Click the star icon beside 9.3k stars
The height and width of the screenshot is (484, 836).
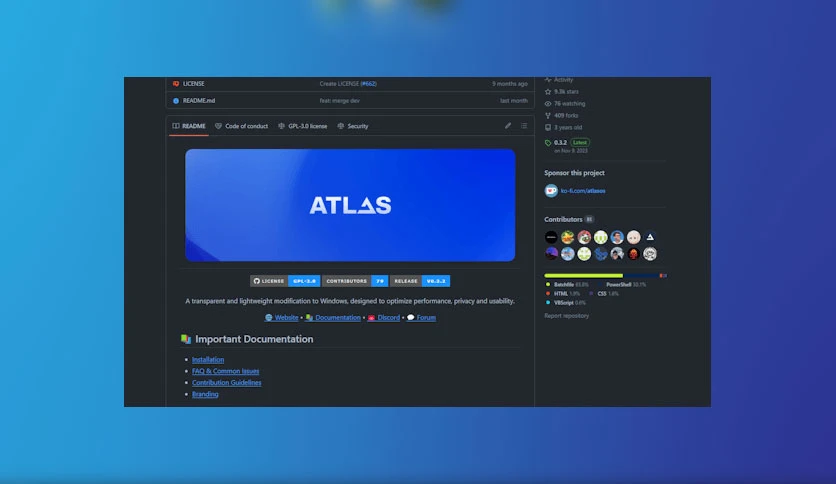tap(548, 92)
